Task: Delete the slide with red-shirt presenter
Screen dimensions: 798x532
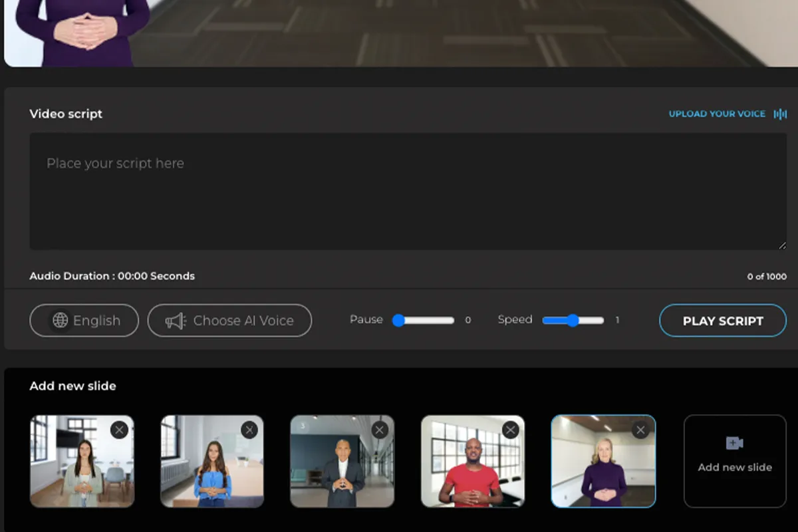Action: point(510,430)
